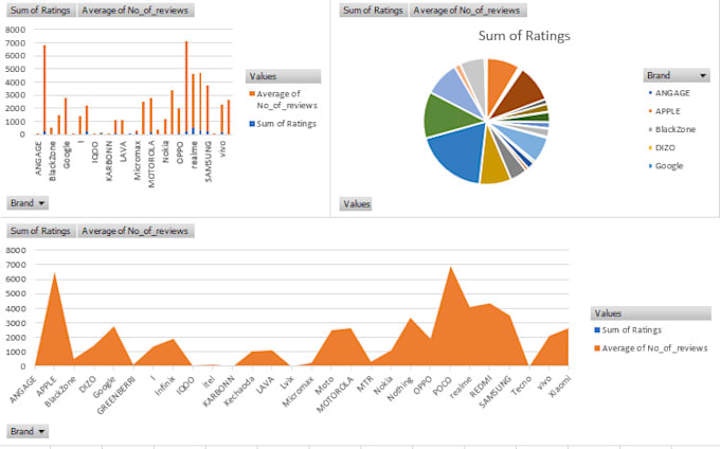Image resolution: width=720 pixels, height=449 pixels.
Task: Open the Brand filter dropdown under the area chart
Action: click(28, 431)
